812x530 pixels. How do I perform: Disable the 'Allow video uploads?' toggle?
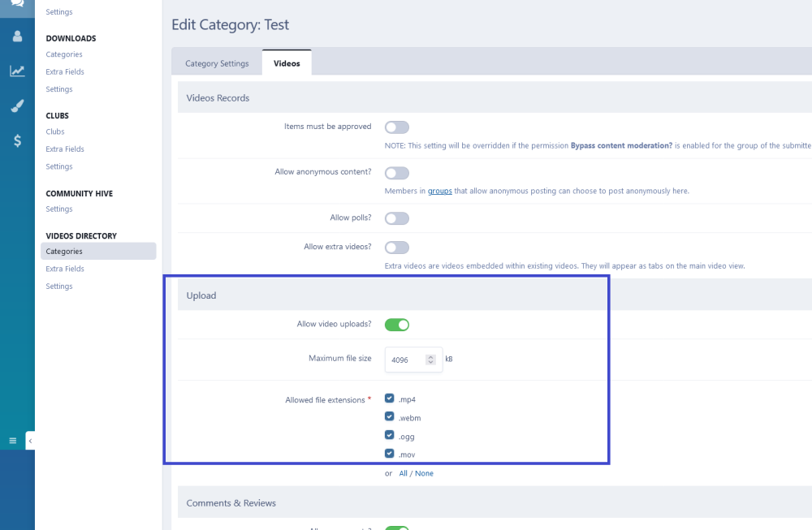[x=397, y=324]
